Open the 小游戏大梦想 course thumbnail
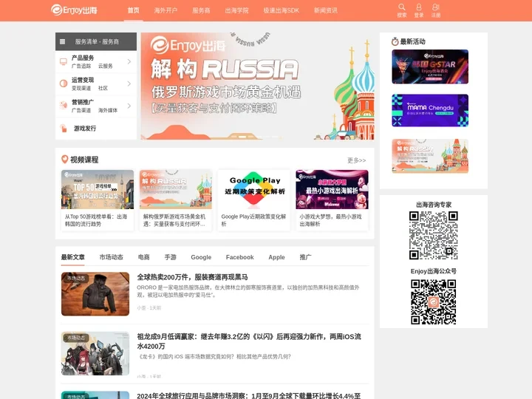532x399 pixels. (332, 189)
